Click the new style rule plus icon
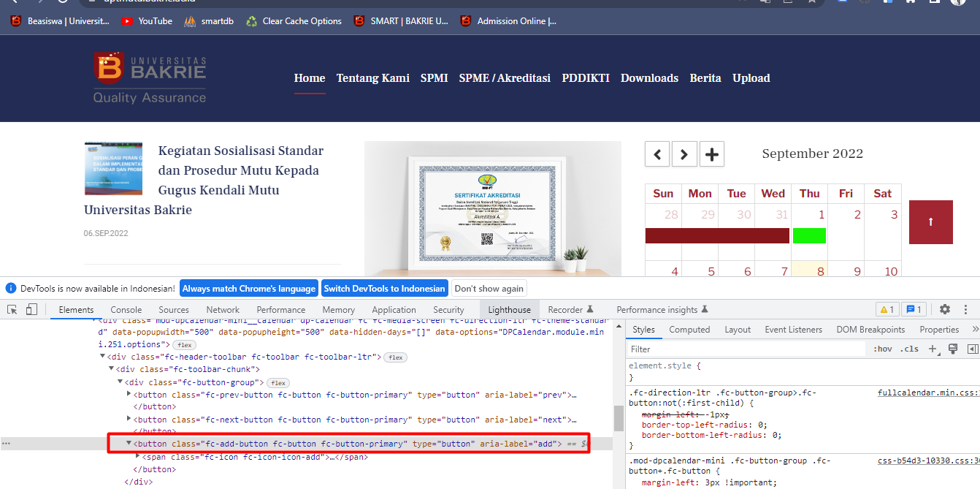Viewport: 980px width, 489px height. click(x=933, y=349)
